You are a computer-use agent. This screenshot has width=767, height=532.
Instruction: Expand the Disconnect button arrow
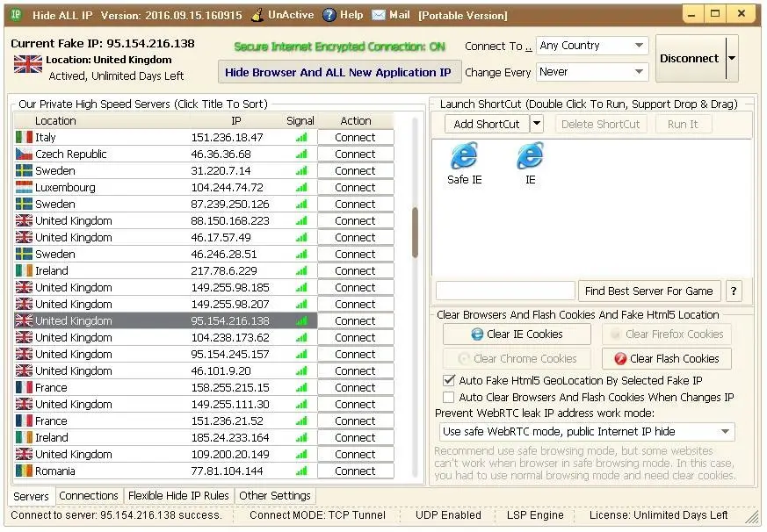732,58
